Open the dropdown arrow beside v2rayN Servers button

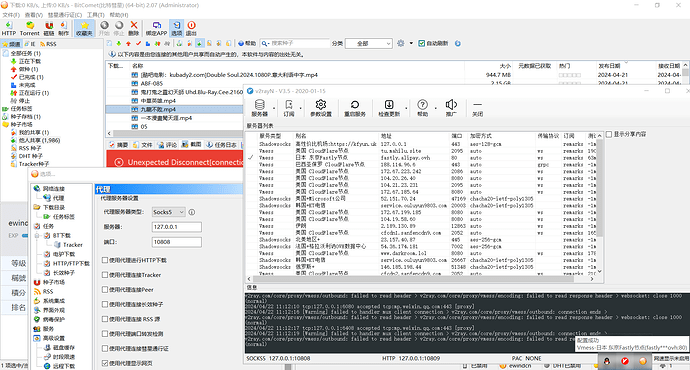274,108
